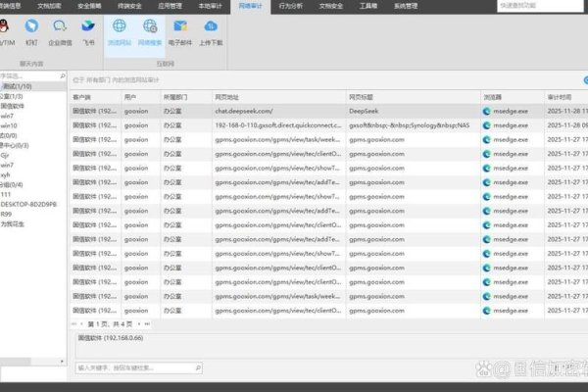This screenshot has width=588, height=392.
Task: Click the 快速查找功能 search field
Action: pyautogui.click(x=540, y=6)
